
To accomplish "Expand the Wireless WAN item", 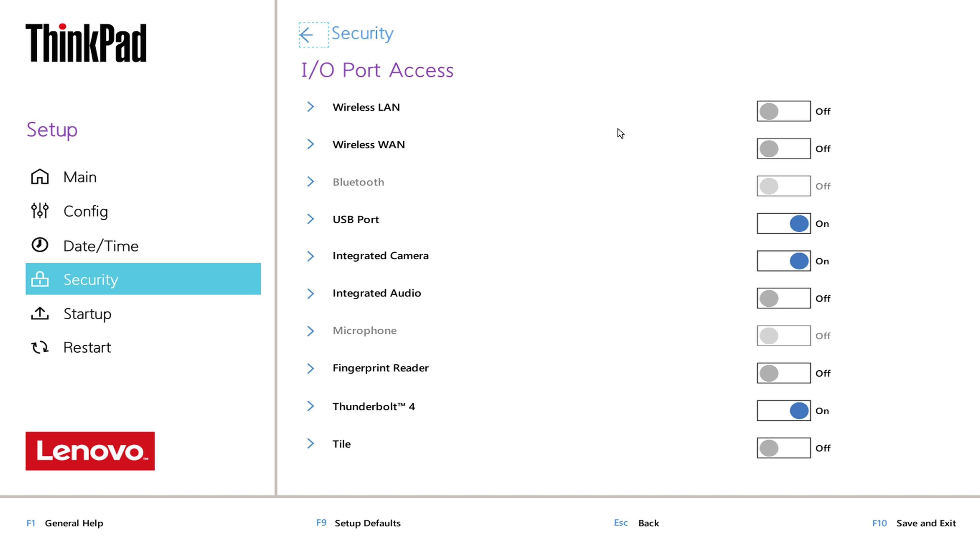I will [x=310, y=144].
